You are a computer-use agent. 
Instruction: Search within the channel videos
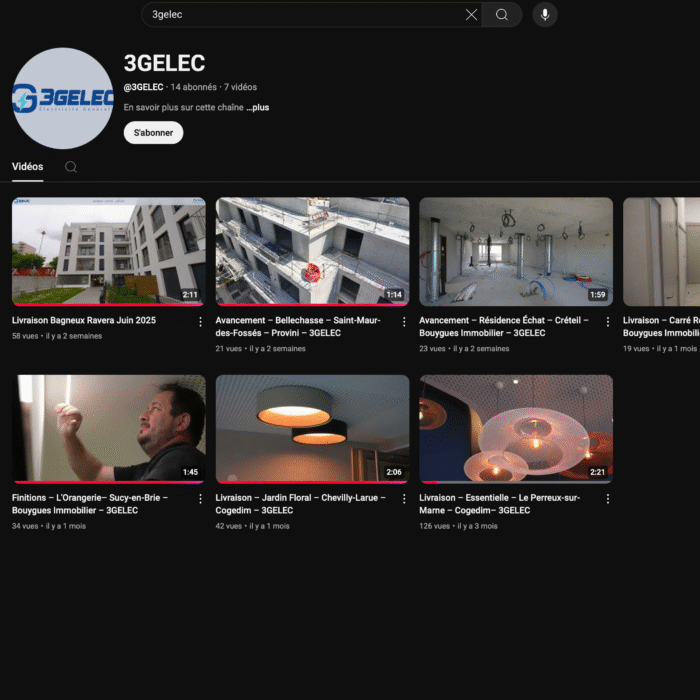pos(71,167)
